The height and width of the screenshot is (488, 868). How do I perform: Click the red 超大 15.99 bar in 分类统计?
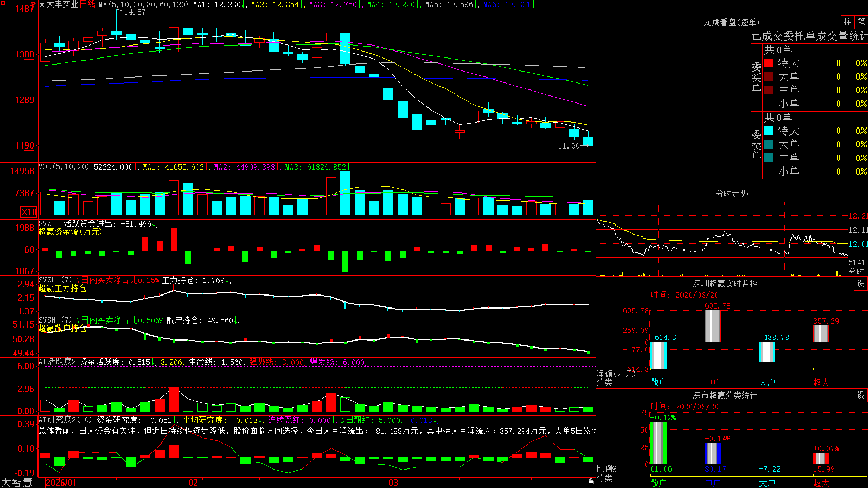[x=821, y=458]
